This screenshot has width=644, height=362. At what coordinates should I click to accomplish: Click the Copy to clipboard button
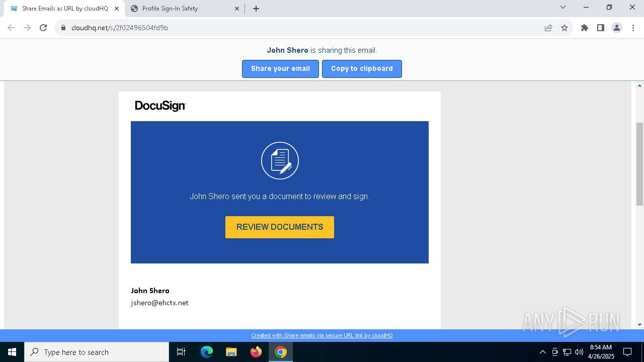[x=362, y=69]
